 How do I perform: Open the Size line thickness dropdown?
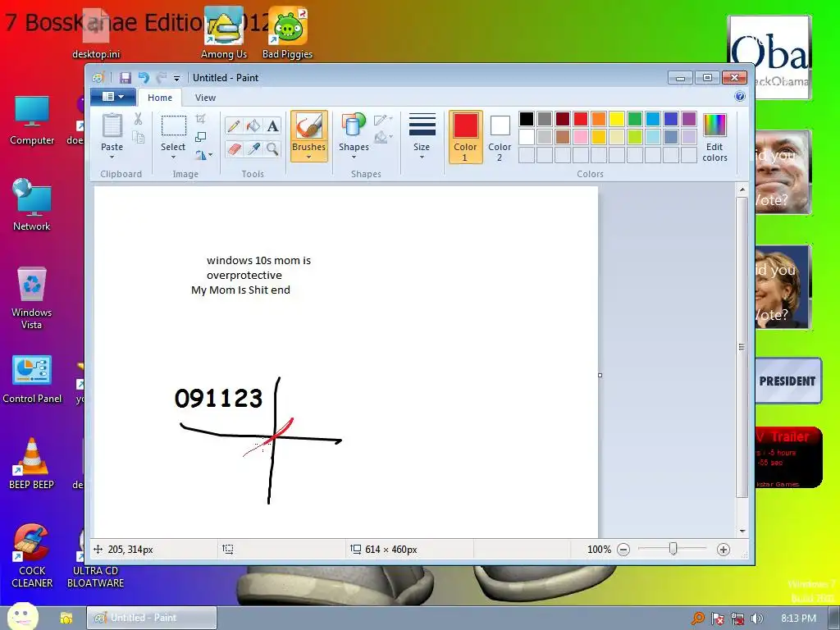pos(422,136)
